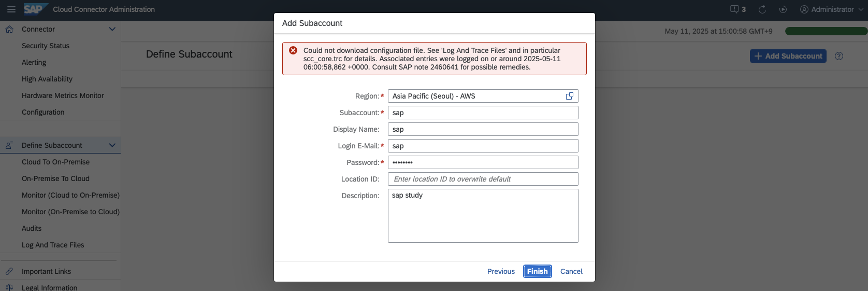Click the Add Subaccount dialog title
Screen dimensions: 868x291
tap(312, 23)
